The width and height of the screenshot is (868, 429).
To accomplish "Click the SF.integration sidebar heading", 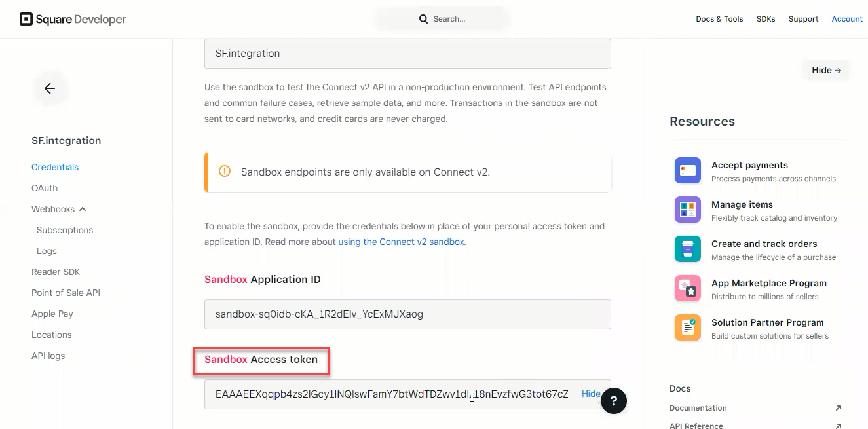I will [66, 140].
